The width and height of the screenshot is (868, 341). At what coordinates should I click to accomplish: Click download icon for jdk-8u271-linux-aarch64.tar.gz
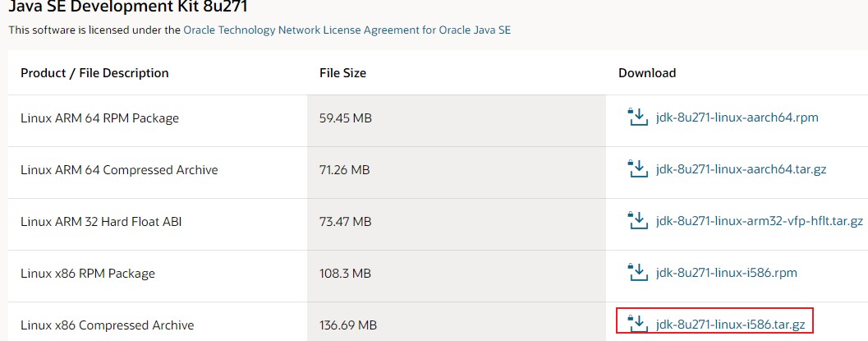(637, 168)
